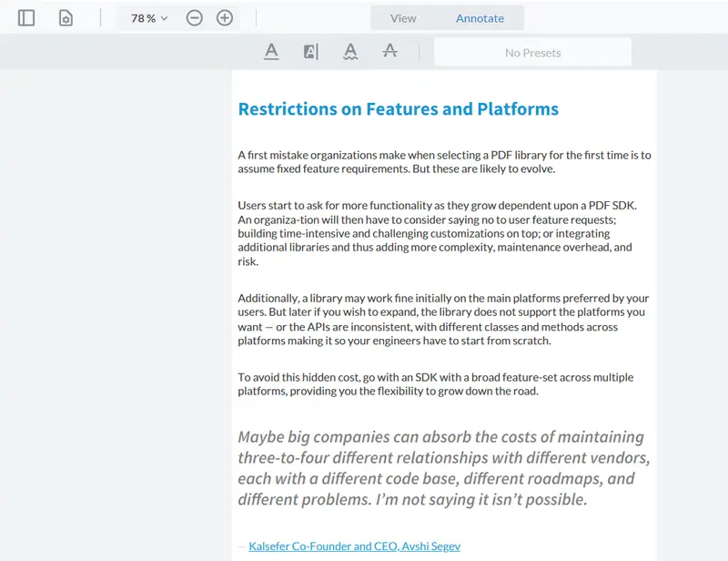Click the heading Restrictions on Features and Platforms
728x561 pixels.
pyautogui.click(x=399, y=109)
